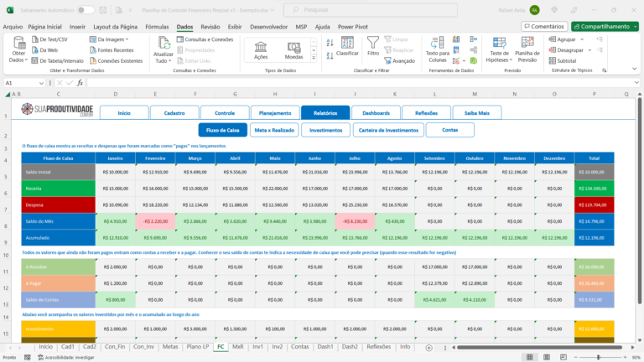Open the Agrupar dropdown arrow
644x362 pixels.
click(582, 39)
